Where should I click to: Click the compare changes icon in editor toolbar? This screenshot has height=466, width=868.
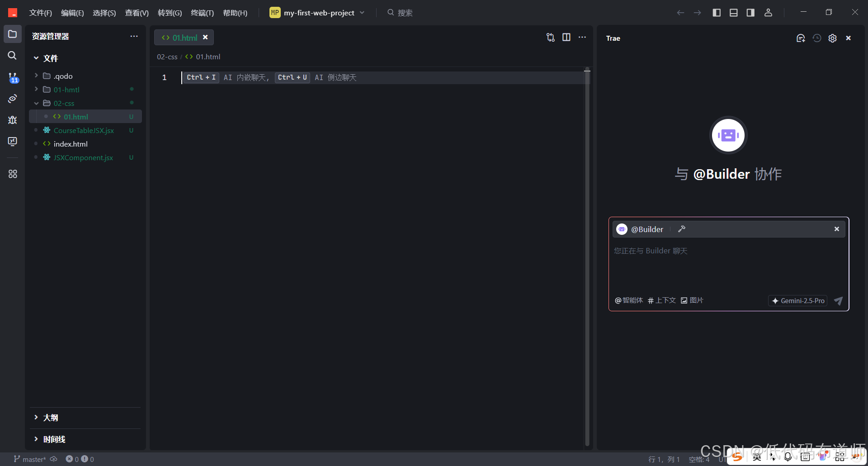[x=550, y=37]
